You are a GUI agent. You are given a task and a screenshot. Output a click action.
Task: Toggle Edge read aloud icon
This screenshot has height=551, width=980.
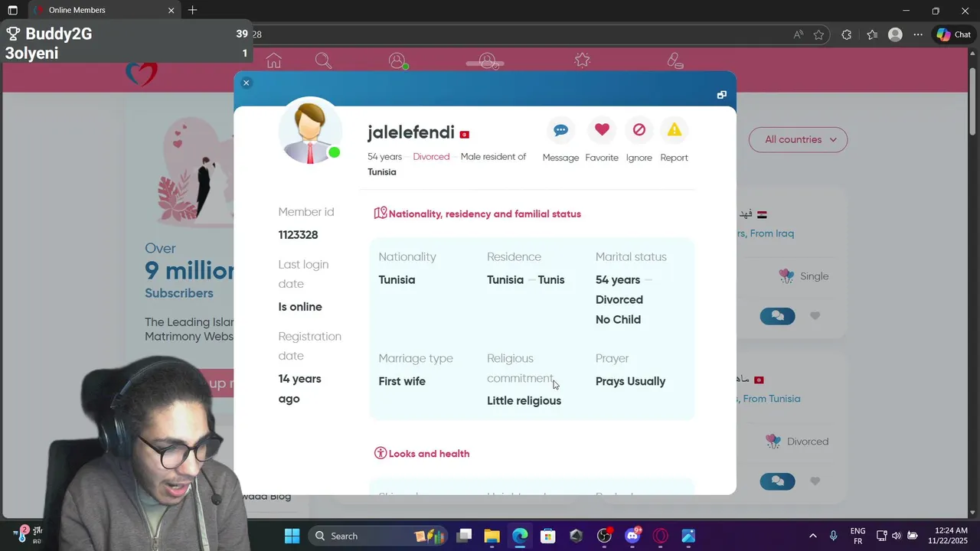tap(799, 34)
